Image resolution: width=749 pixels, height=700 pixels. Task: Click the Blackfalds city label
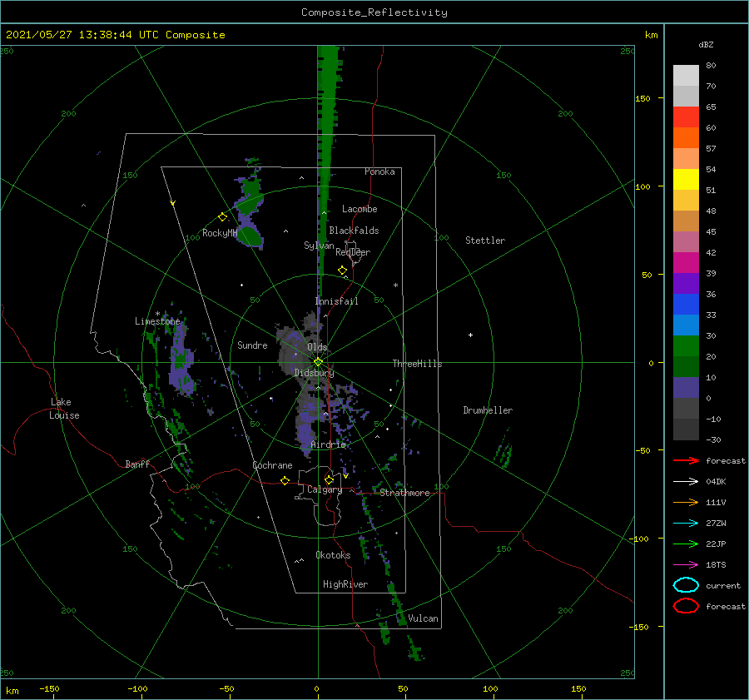point(354,231)
